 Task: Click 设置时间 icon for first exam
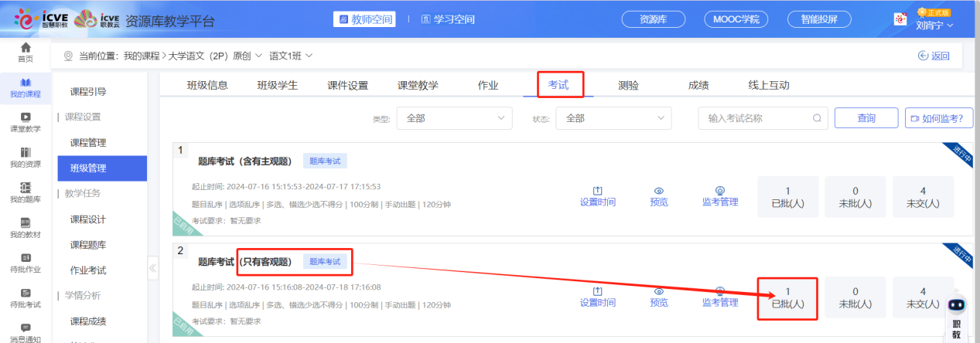597,191
